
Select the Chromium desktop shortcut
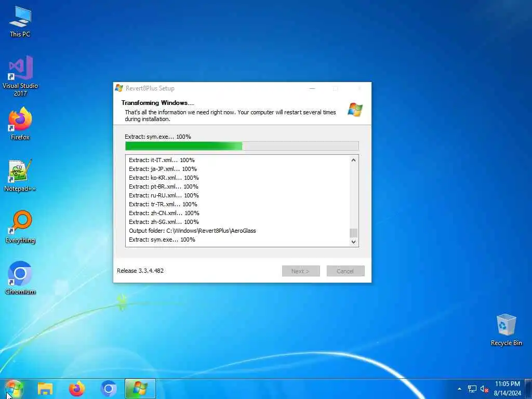click(x=20, y=278)
